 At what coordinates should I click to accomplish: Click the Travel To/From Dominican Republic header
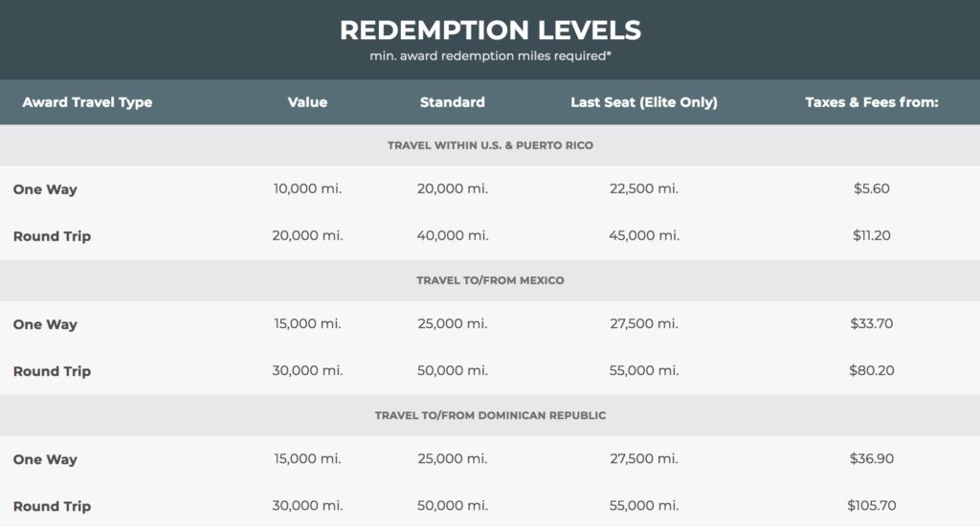(490, 415)
